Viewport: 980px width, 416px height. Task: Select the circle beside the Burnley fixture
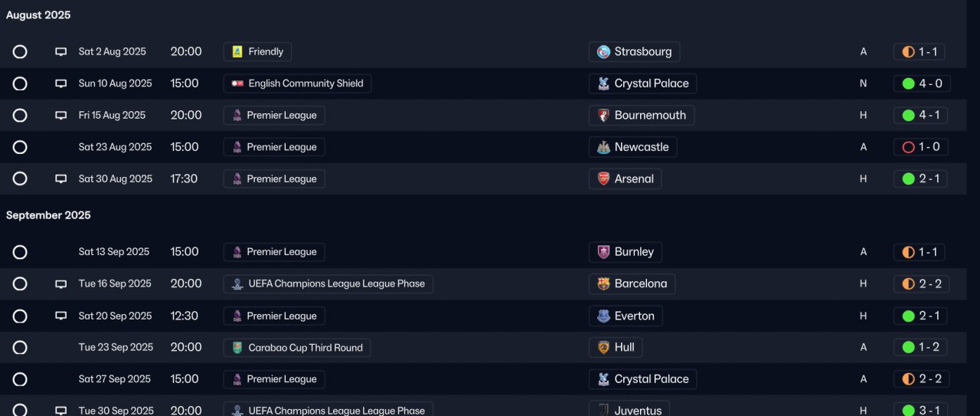point(20,252)
